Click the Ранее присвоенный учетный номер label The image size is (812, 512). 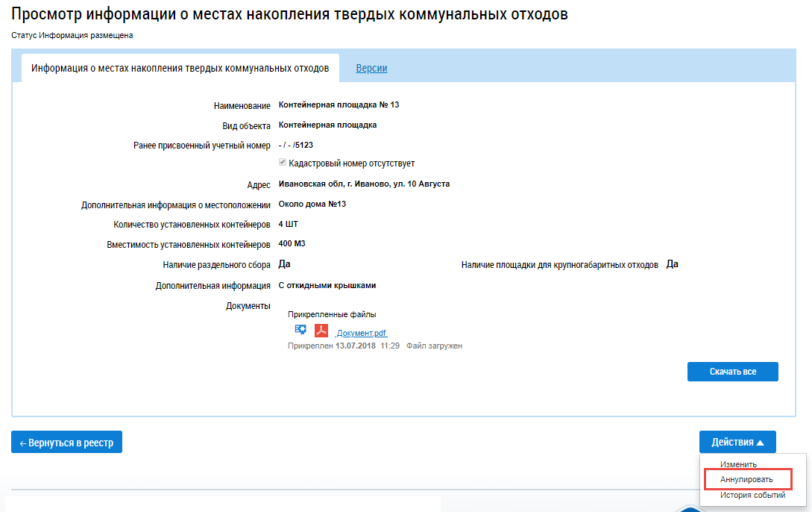click(x=202, y=146)
